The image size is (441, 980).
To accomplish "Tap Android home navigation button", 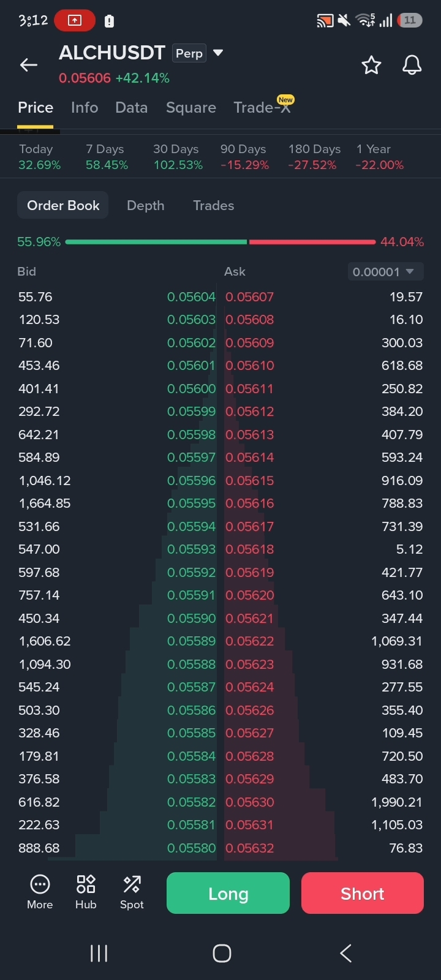I will [x=222, y=953].
